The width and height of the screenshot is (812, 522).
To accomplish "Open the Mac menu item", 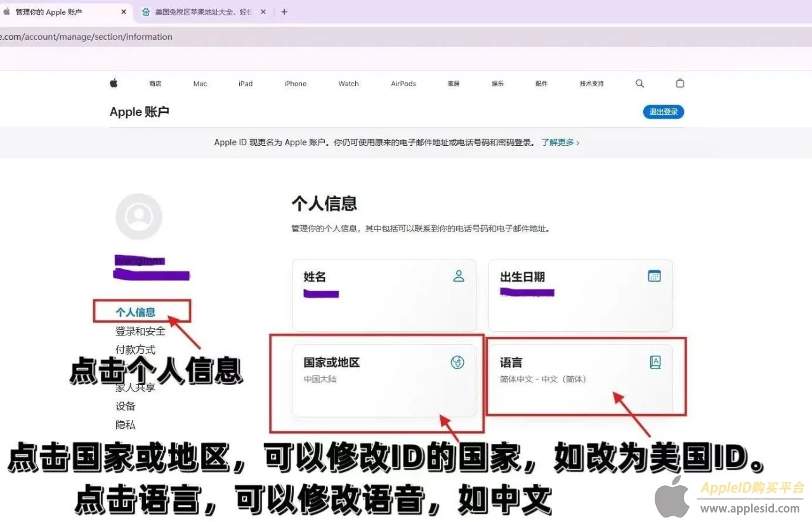I will [200, 84].
